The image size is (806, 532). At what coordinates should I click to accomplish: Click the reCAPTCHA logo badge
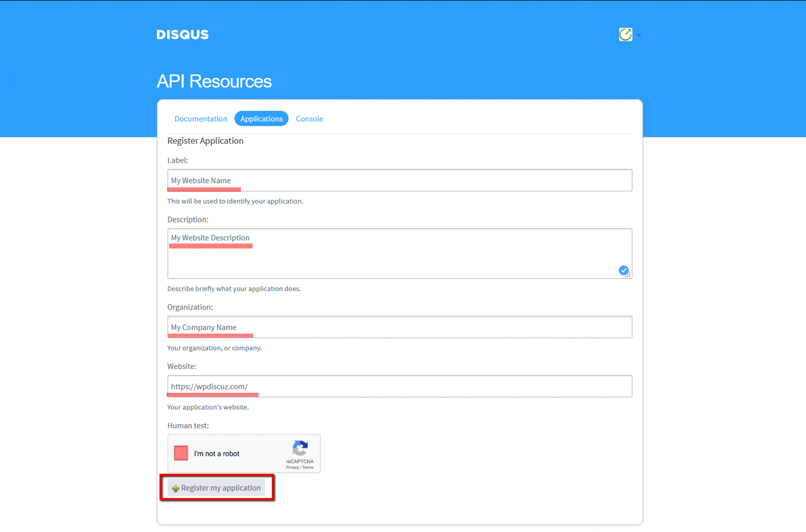point(300,448)
